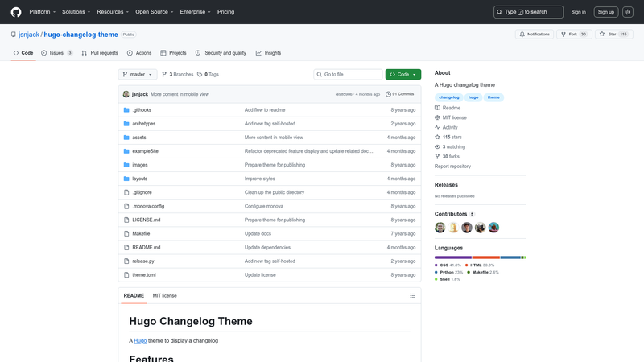Expand the Open Source menu
644x362 pixels.
[x=154, y=12]
